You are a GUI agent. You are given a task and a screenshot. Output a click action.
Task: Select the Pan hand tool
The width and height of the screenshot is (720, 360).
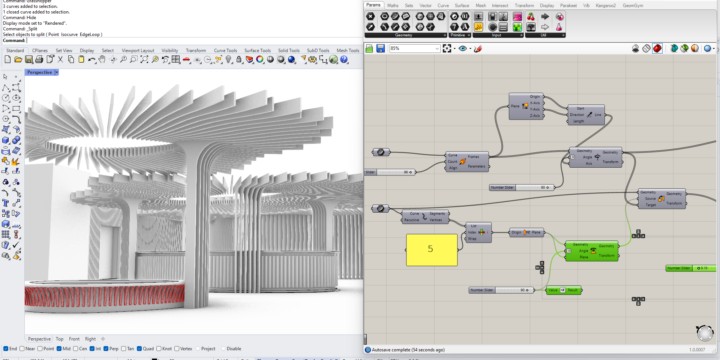click(102, 60)
